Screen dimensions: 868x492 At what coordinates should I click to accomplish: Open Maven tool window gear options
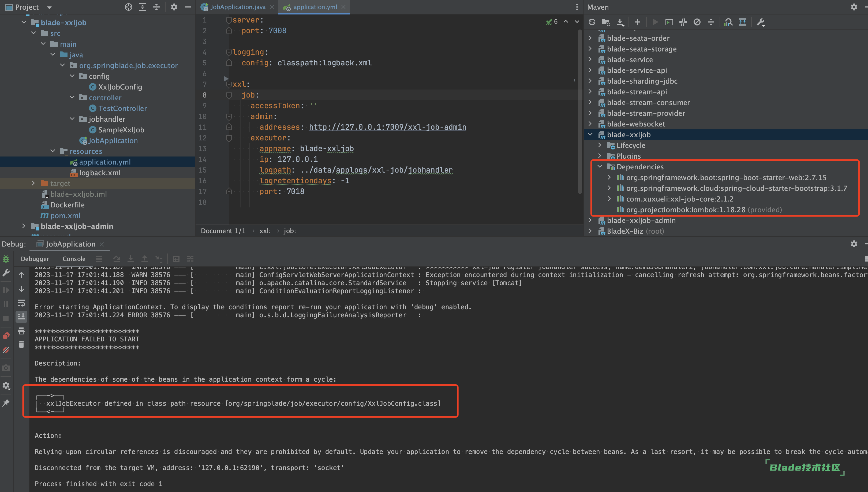854,7
